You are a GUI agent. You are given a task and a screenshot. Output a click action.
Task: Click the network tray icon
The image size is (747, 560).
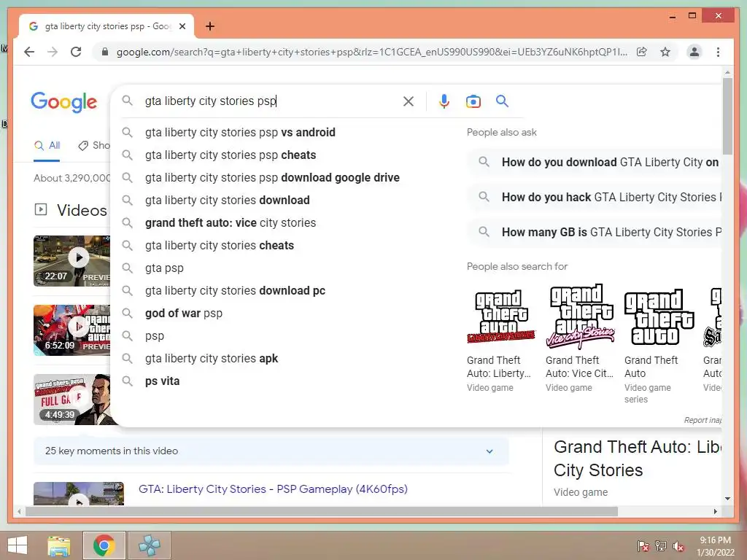pyautogui.click(x=661, y=545)
